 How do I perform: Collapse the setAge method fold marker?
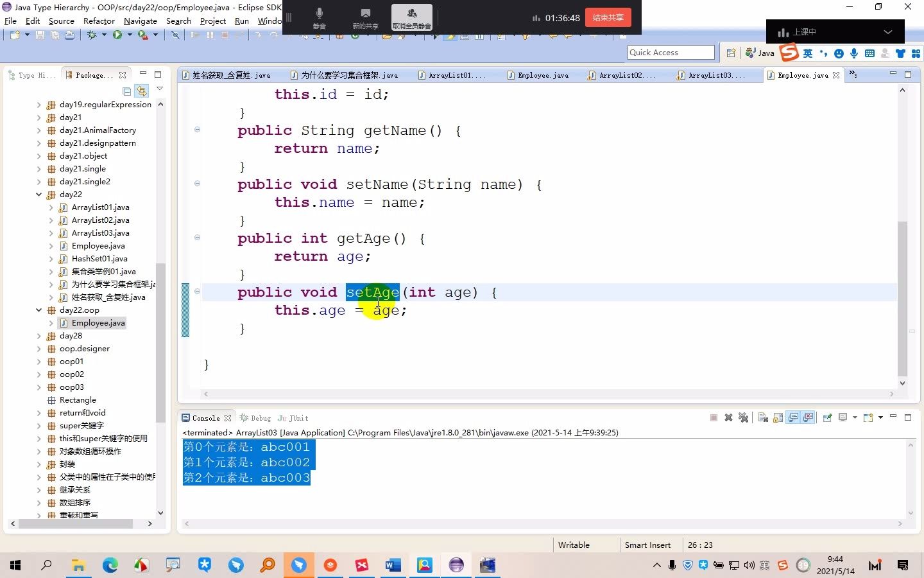click(197, 292)
